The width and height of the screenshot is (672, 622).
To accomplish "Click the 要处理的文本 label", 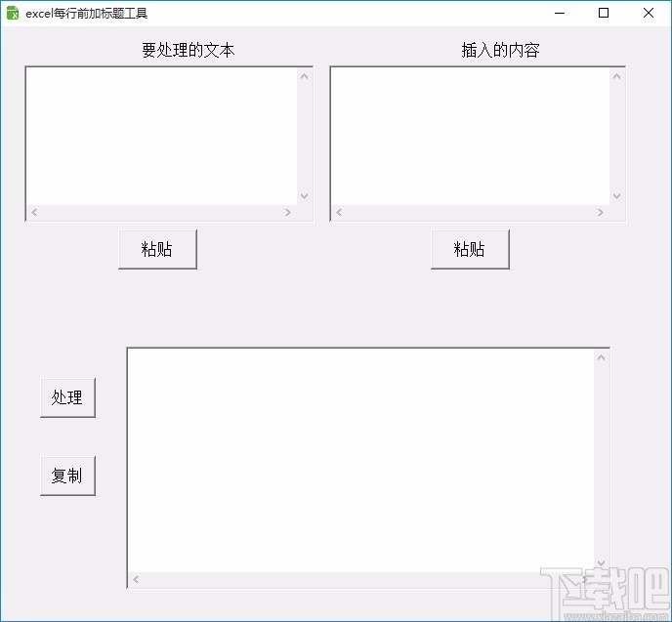I will 189,50.
